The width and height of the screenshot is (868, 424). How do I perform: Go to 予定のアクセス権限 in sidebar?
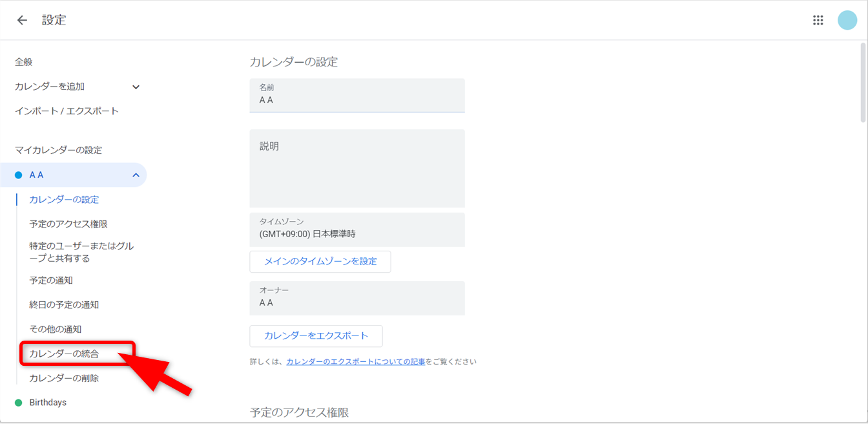point(68,224)
